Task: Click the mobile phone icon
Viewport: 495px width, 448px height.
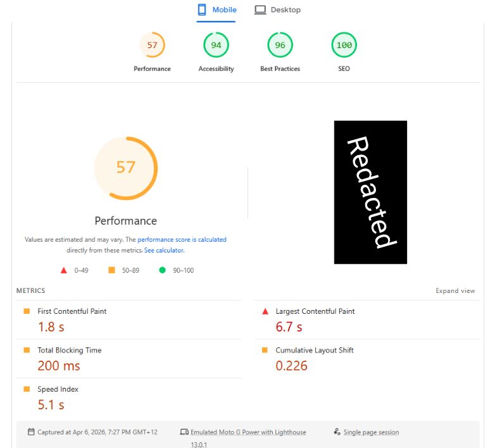Action: [x=202, y=9]
